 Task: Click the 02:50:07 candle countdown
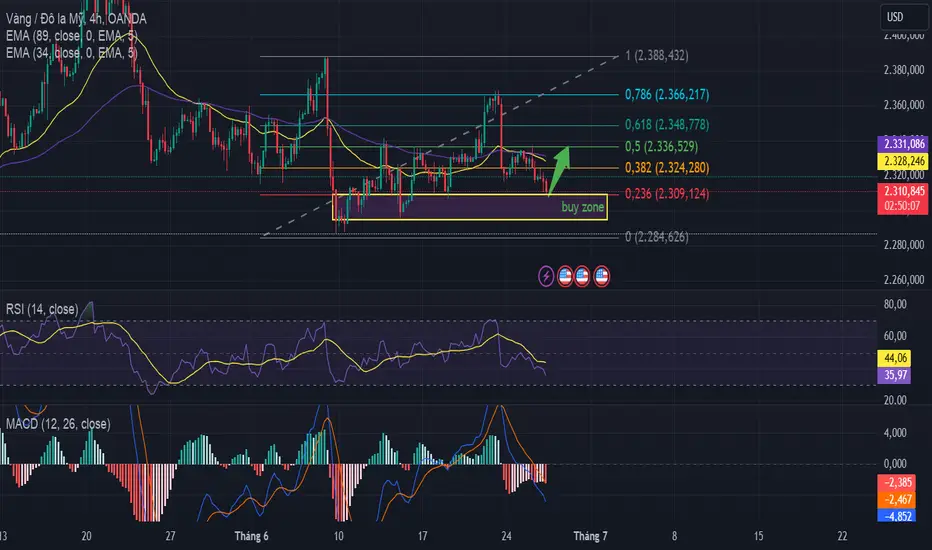click(x=902, y=206)
